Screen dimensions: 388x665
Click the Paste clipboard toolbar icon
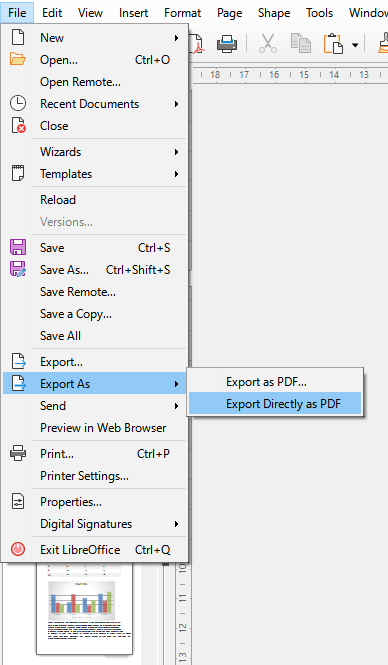tap(333, 44)
